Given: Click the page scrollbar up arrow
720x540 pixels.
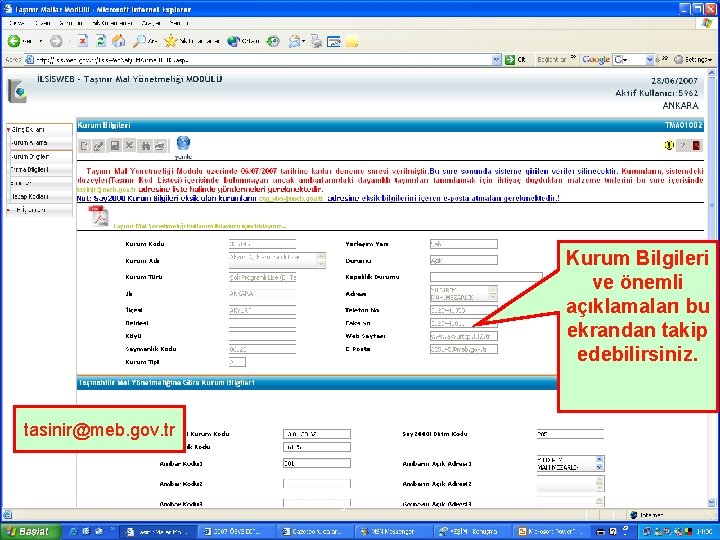Looking at the screenshot, I should (x=711, y=73).
